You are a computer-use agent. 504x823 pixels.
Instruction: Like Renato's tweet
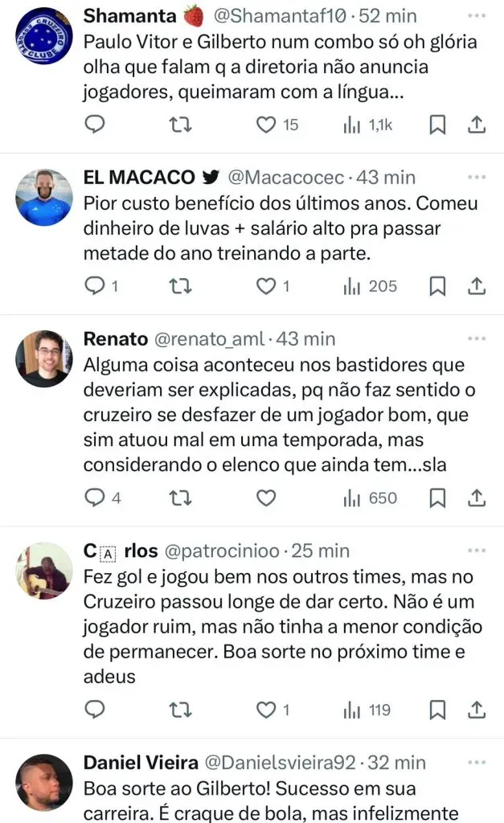click(x=266, y=498)
